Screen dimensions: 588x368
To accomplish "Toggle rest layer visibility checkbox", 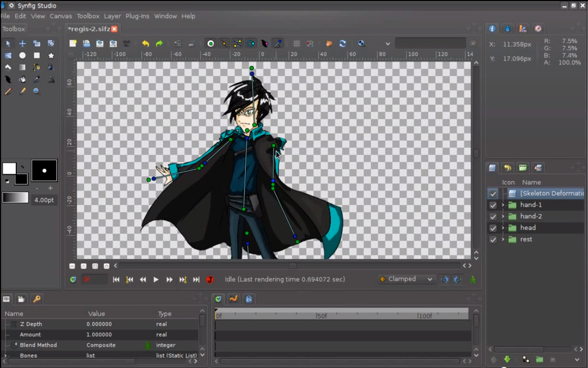I will point(493,239).
